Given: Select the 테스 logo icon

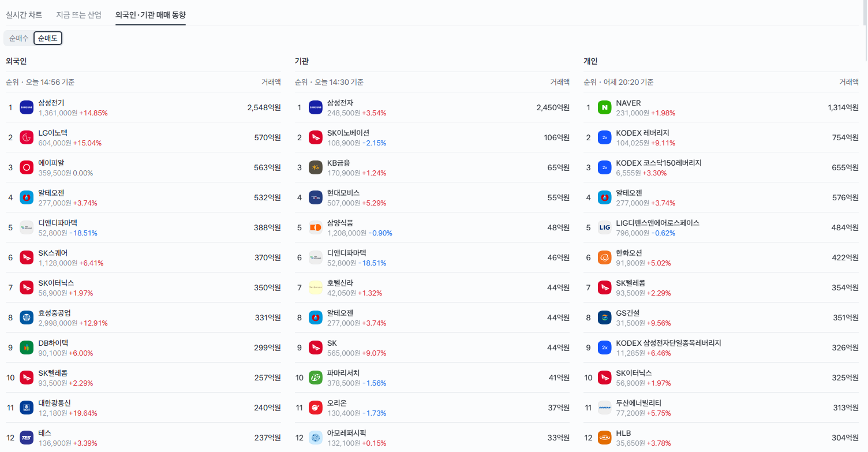Looking at the screenshot, I should pyautogui.click(x=27, y=438).
